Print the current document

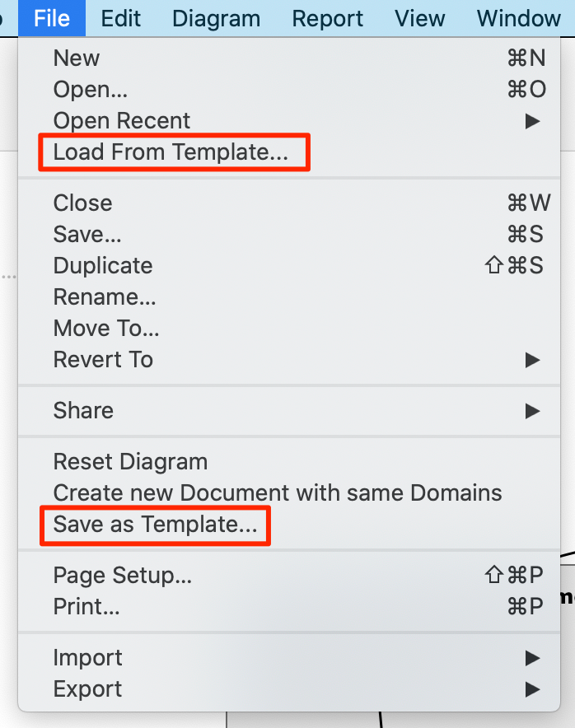point(86,606)
